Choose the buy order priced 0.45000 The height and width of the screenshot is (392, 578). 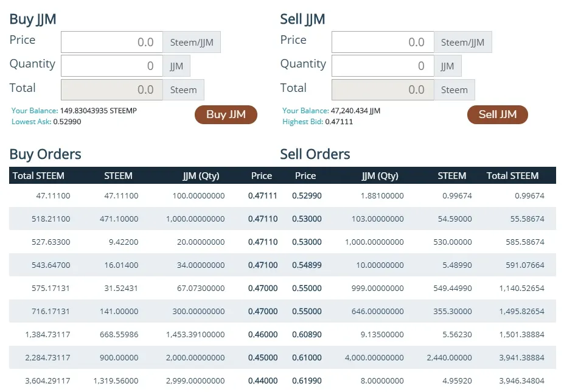[262, 357]
